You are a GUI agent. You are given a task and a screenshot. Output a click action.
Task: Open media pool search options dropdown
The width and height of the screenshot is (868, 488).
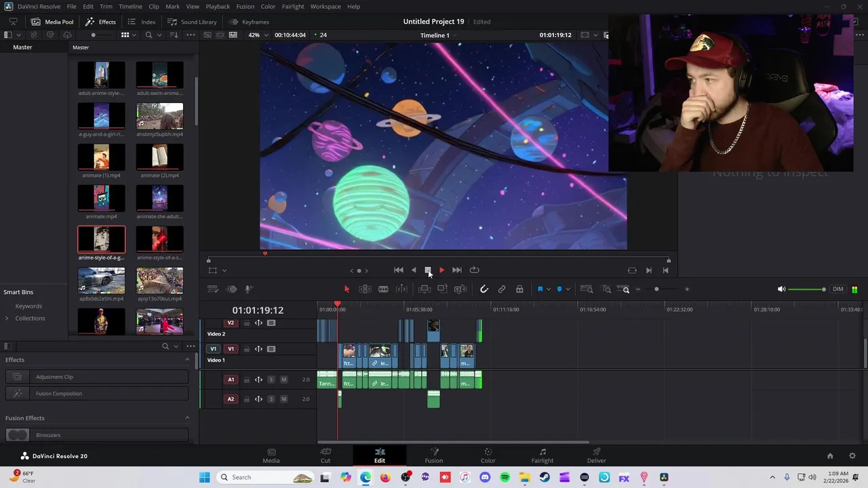tap(159, 35)
